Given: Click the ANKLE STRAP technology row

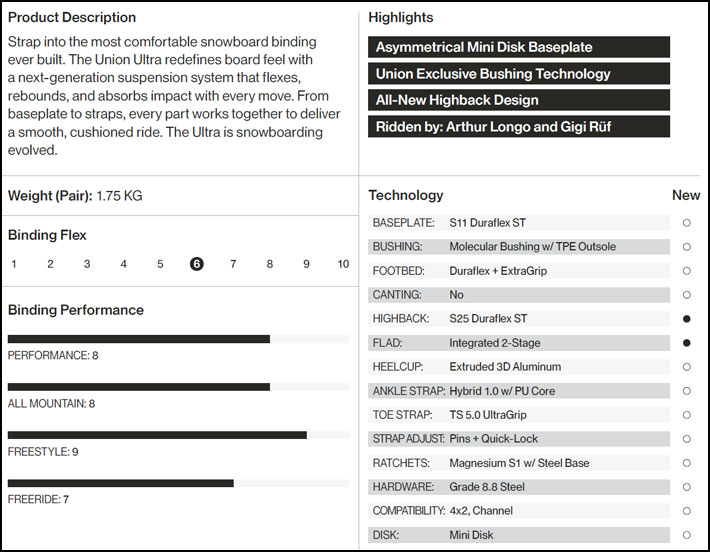Looking at the screenshot, I should (519, 391).
